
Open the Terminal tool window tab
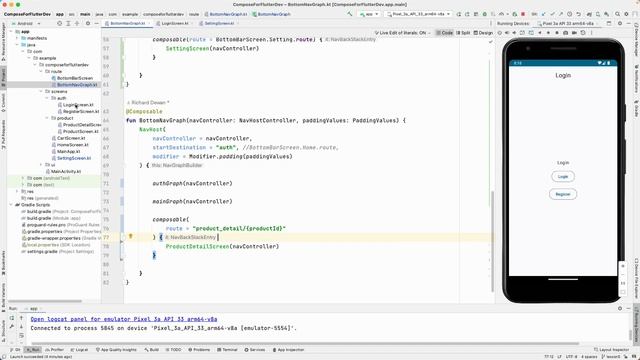pyautogui.click(x=227, y=350)
